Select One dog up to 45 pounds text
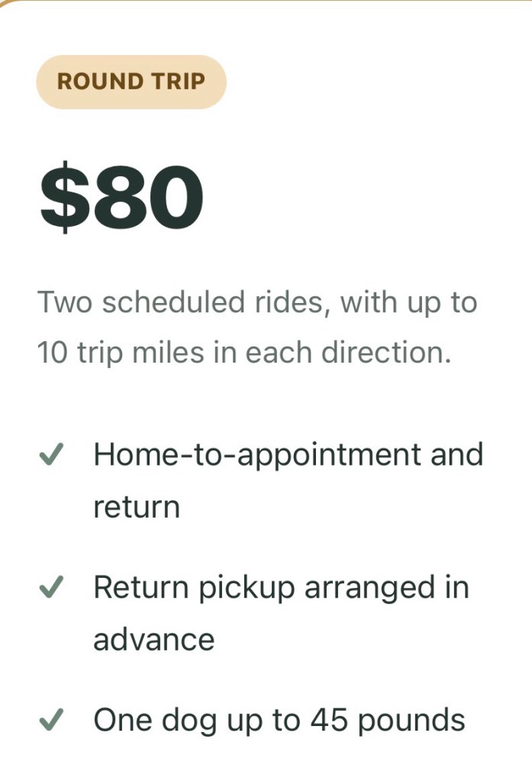Image resolution: width=532 pixels, height=781 pixels. coord(279,721)
